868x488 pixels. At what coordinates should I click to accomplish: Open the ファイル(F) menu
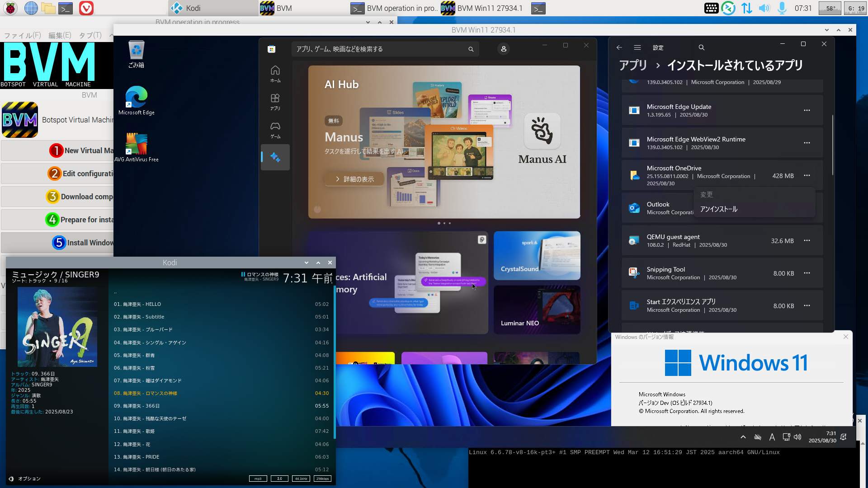click(x=23, y=35)
